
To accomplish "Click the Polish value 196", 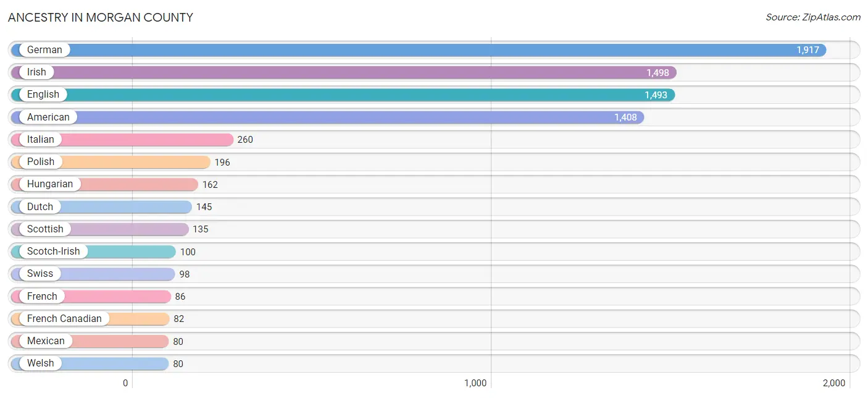I will tap(222, 163).
